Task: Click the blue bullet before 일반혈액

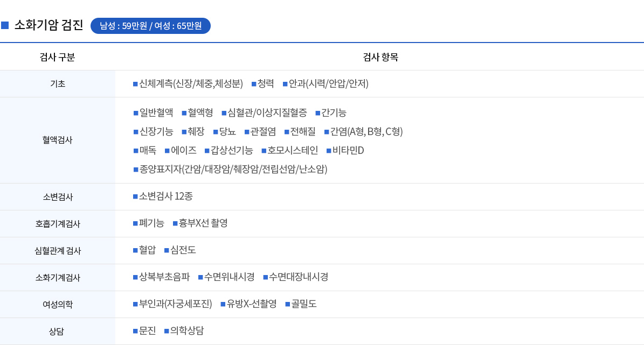Action: (136, 113)
